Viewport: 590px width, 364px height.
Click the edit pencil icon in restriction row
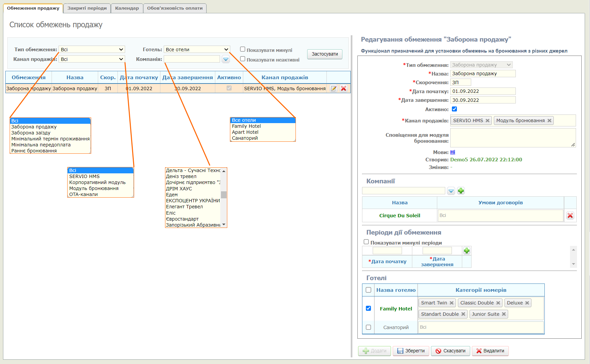pos(333,89)
